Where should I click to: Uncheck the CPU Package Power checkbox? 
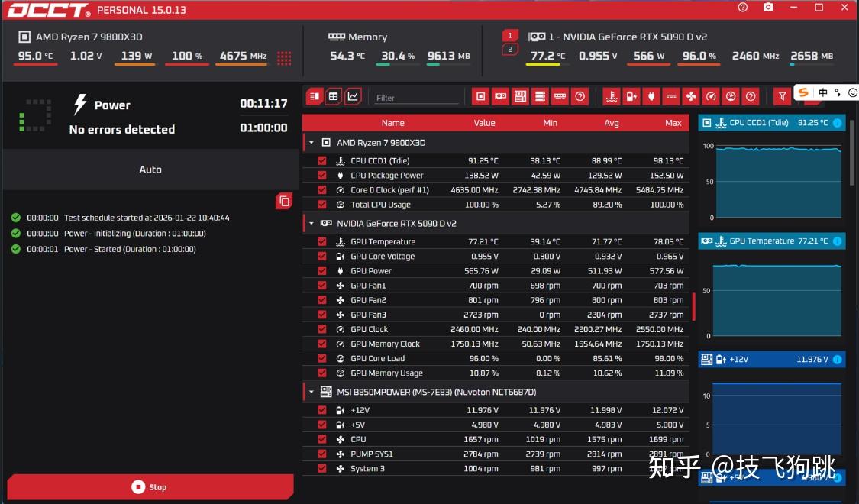click(x=322, y=176)
